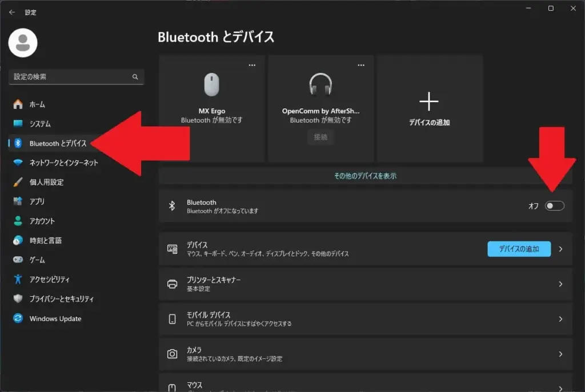Image resolution: width=585 pixels, height=392 pixels.
Task: Expand the カメラ row chevron
Action: click(x=560, y=354)
